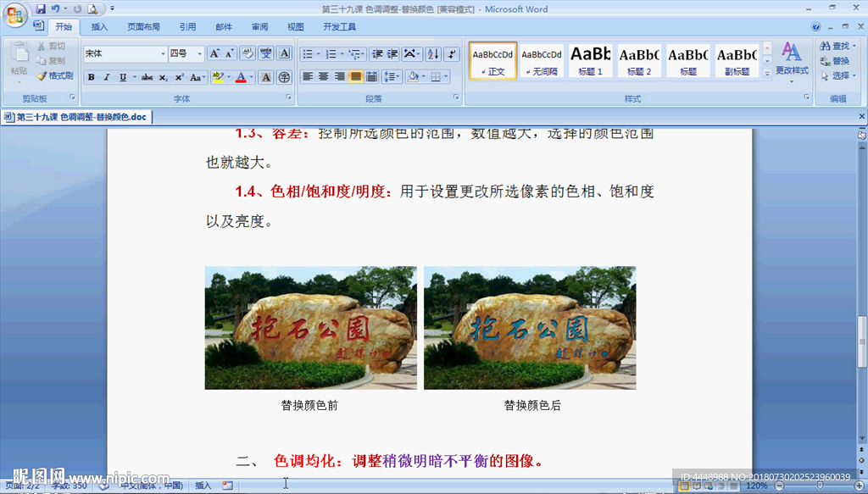Increase the paragraph indent
This screenshot has height=494, width=868.
click(392, 53)
